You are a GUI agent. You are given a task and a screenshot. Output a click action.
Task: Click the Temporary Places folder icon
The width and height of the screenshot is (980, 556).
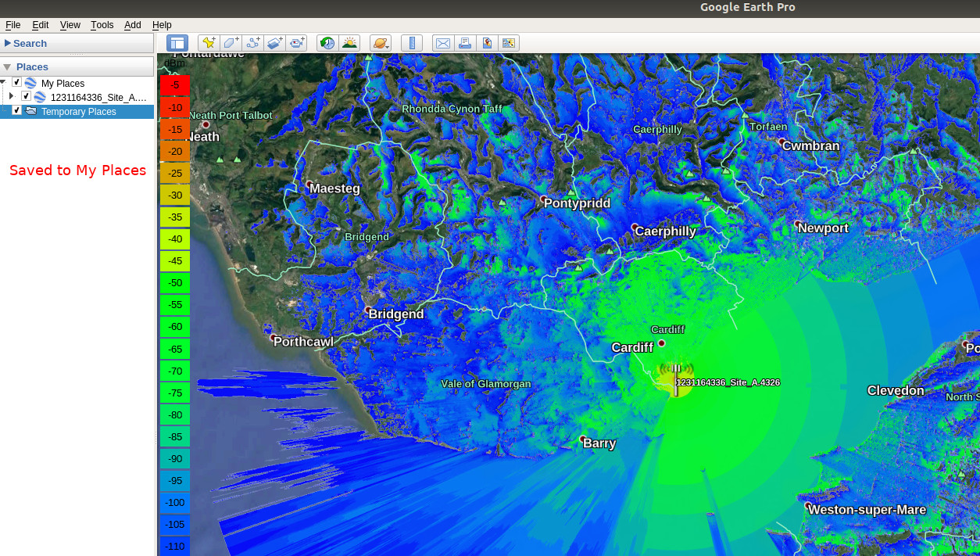pyautogui.click(x=31, y=111)
